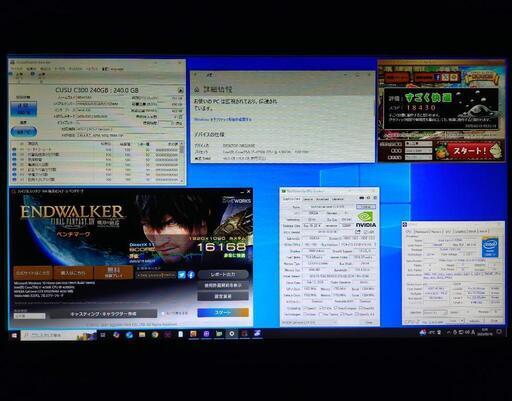Toggle the loop playback checkbox in Endwalker benchmark
512x401 pixels.
coord(163,313)
